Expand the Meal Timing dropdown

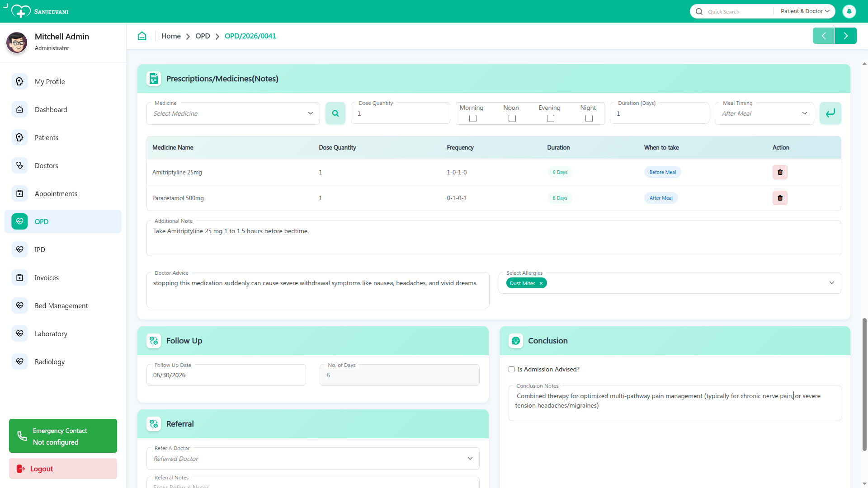pos(764,113)
